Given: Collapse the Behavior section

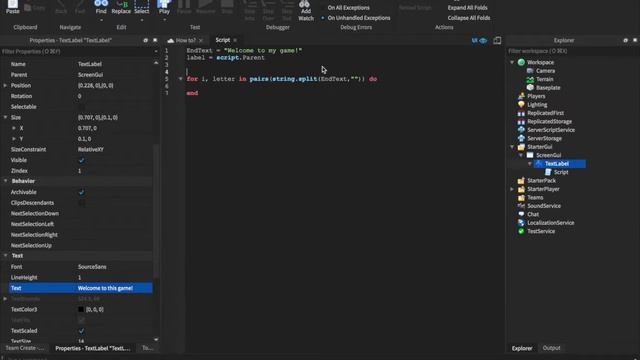Looking at the screenshot, I should (5, 181).
